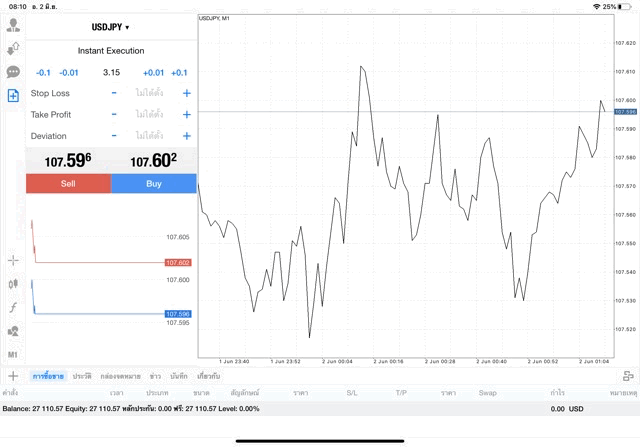
Task: Decrease volume by 0.1
Action: tap(43, 72)
